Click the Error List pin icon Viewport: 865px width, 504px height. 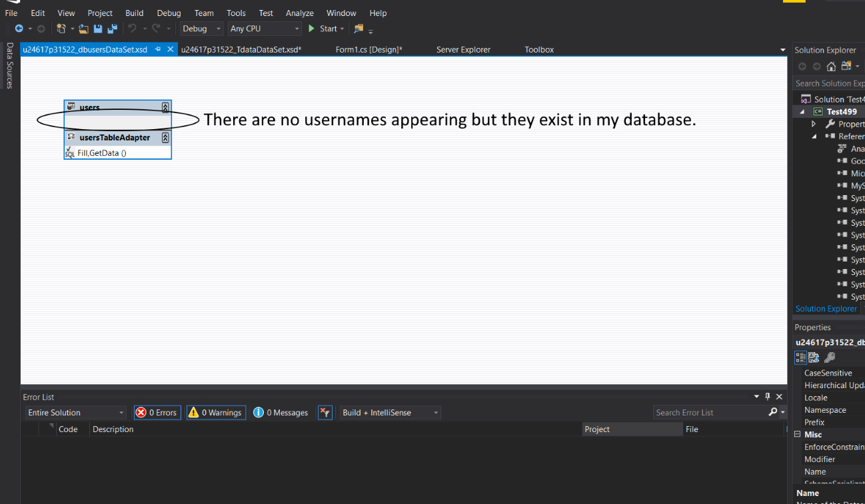pos(767,397)
